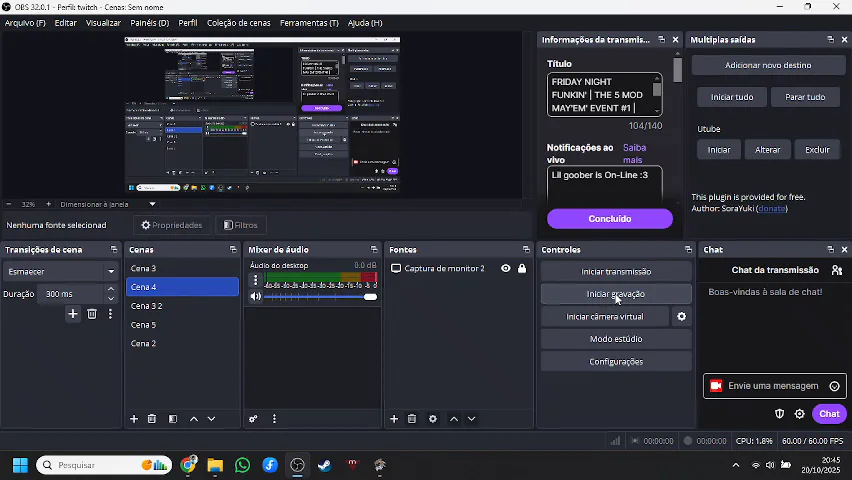852x480 pixels.
Task: Move scene up in Cenas list
Action: click(x=193, y=419)
